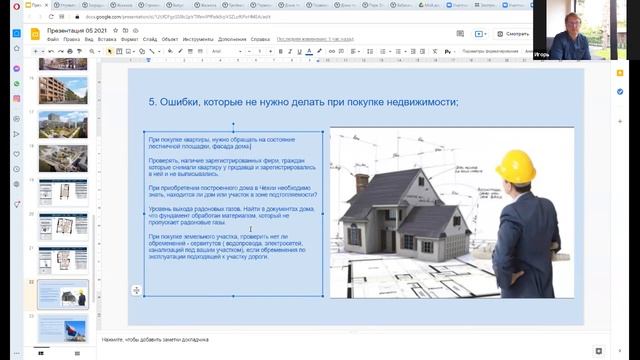Click the Google Slides home logo
Screen dimensions: 640x360
(x=36, y=34)
